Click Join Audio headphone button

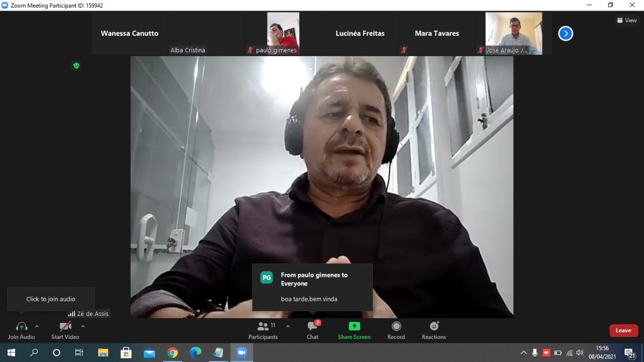pyautogui.click(x=21, y=330)
